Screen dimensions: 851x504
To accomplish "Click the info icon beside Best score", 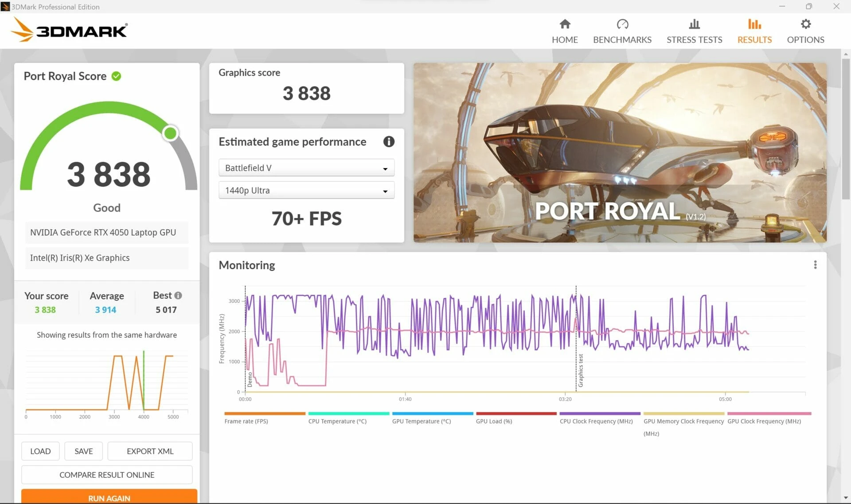I will pyautogui.click(x=178, y=295).
